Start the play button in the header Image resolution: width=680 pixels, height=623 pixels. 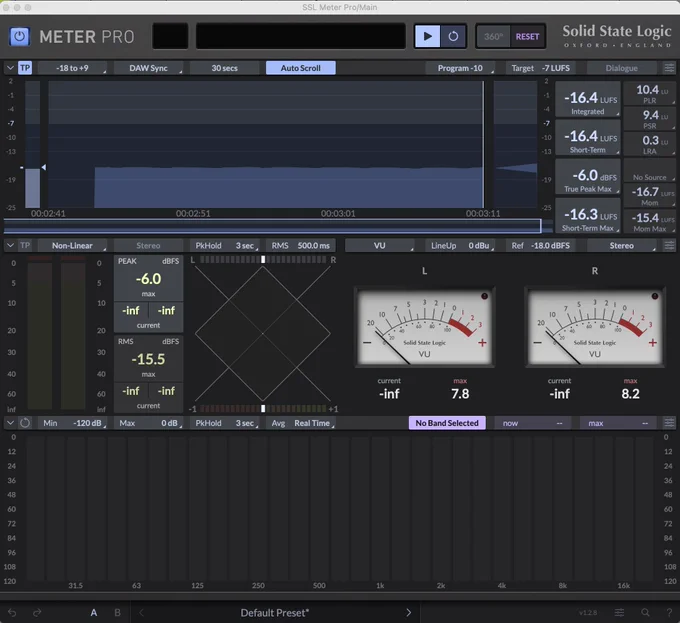point(428,36)
